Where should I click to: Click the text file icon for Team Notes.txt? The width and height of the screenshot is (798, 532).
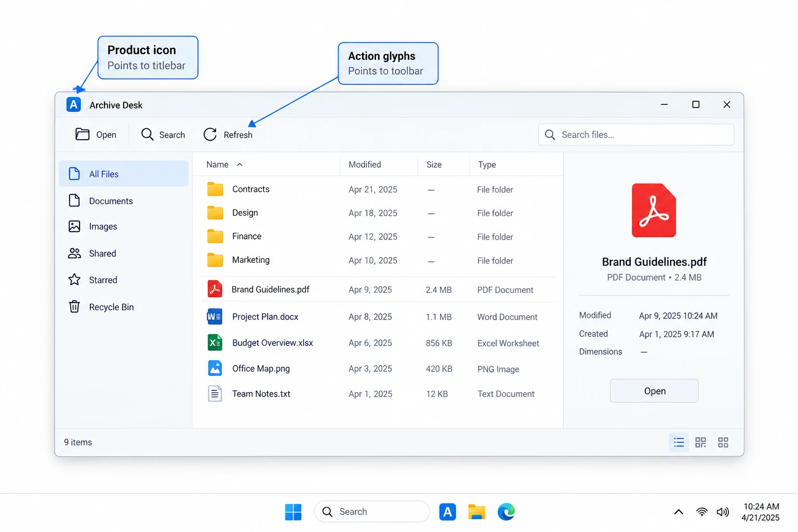click(x=215, y=394)
